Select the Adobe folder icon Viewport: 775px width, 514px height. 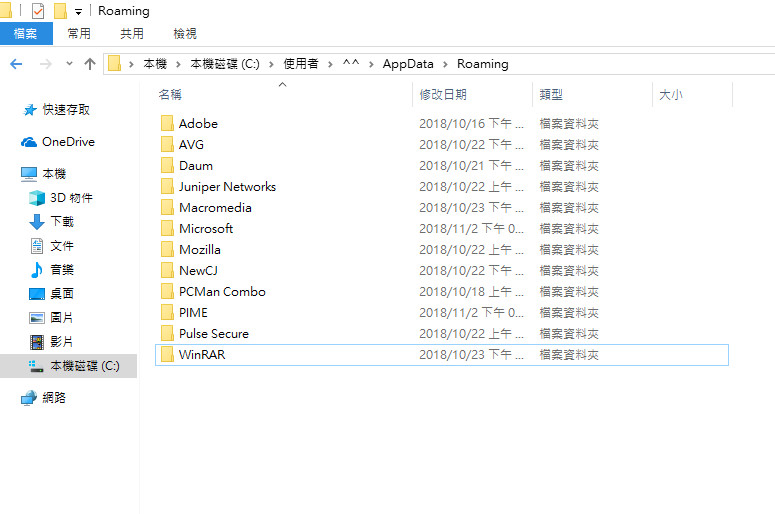(x=166, y=124)
